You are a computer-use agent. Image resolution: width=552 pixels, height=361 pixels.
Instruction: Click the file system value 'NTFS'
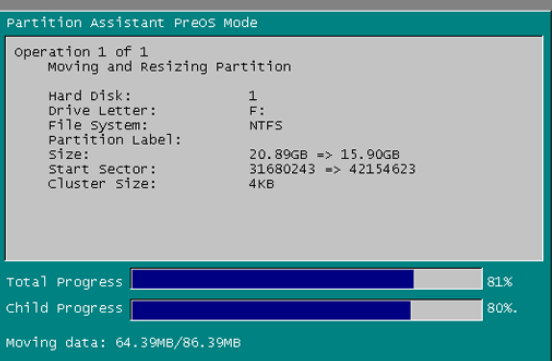tap(266, 125)
